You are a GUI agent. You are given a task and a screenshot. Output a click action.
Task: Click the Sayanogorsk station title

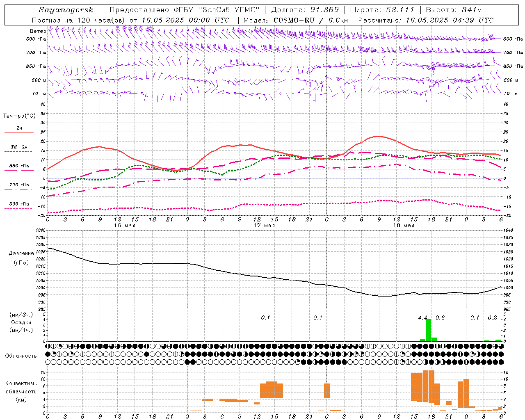[x=66, y=10]
